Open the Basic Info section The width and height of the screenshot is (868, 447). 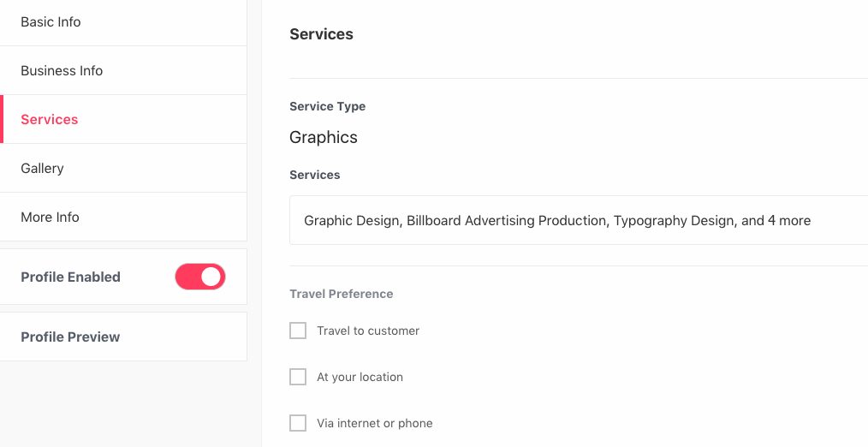point(123,22)
